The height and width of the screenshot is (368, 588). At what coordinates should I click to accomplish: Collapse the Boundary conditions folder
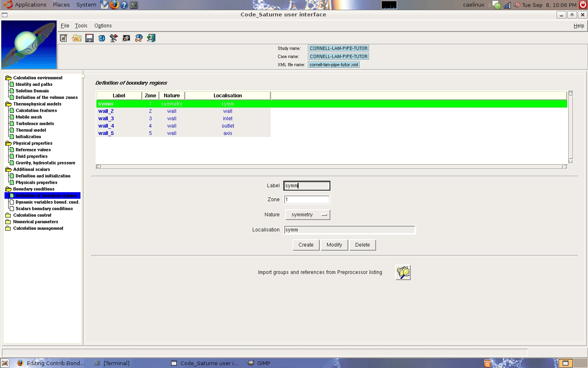(8, 189)
